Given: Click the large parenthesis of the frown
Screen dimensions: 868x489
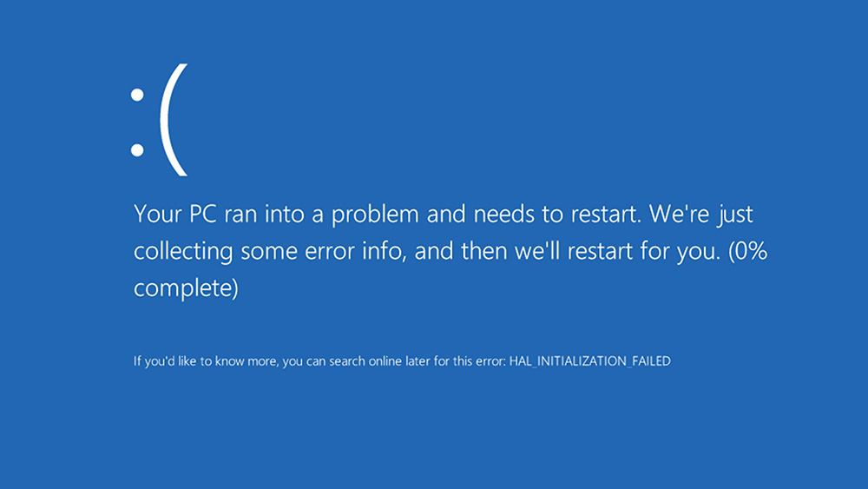Looking at the screenshot, I should (174, 120).
